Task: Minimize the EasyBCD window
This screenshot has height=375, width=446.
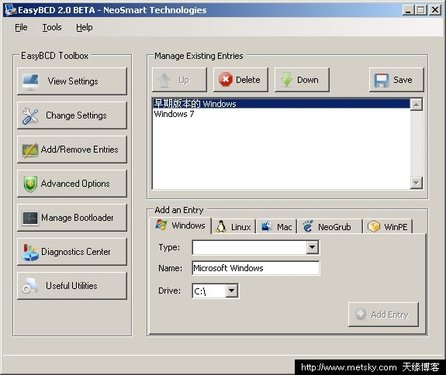Action: pyautogui.click(x=408, y=10)
